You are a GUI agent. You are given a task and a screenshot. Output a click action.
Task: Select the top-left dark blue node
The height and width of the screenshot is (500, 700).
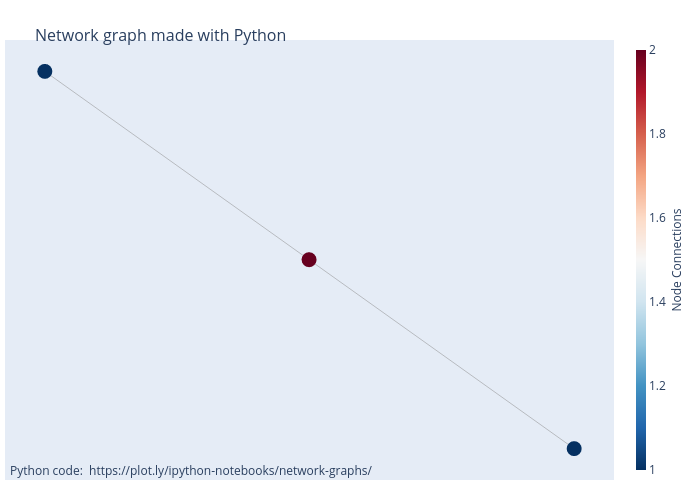pos(45,71)
